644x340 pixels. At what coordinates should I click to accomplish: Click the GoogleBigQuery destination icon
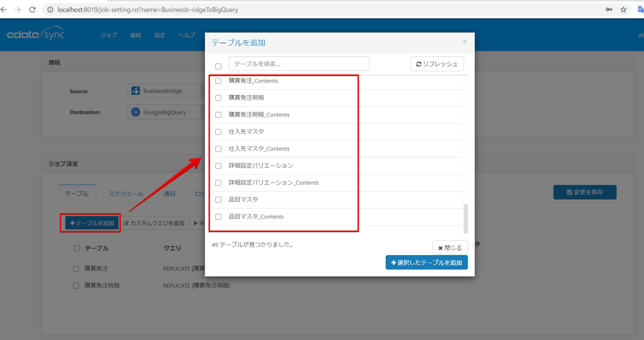point(135,113)
